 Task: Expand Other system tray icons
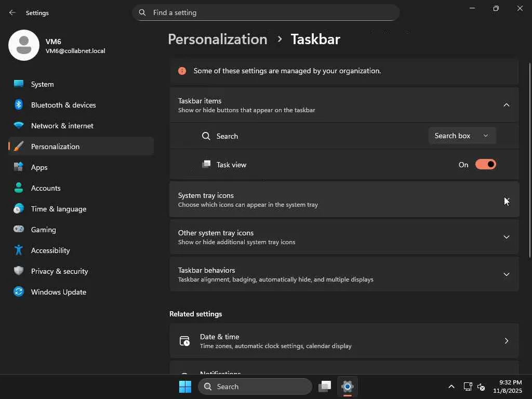pyautogui.click(x=507, y=237)
